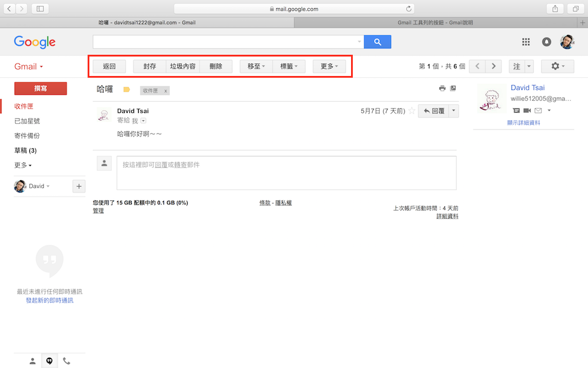Go to the newer conversation arrow
588x368 pixels.
[x=477, y=66]
